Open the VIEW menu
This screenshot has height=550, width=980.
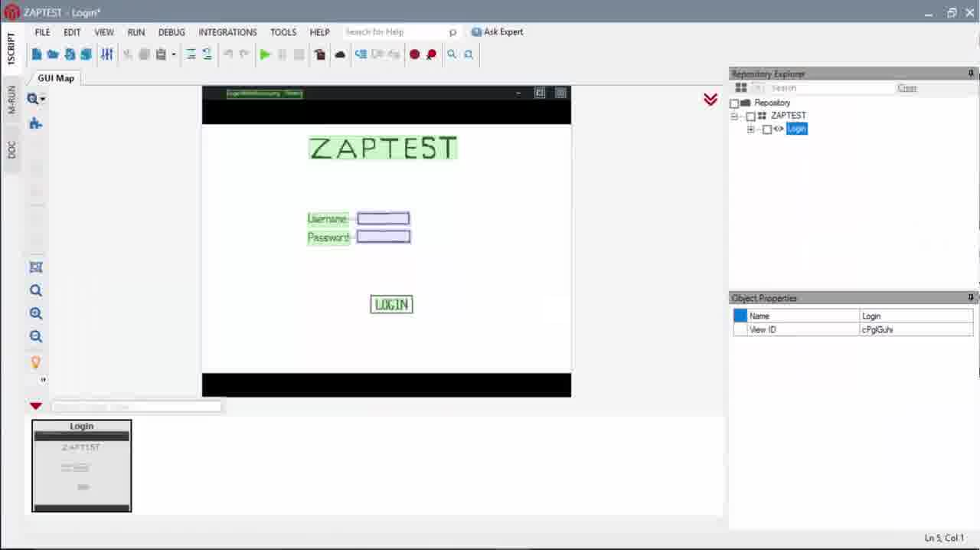(x=104, y=32)
